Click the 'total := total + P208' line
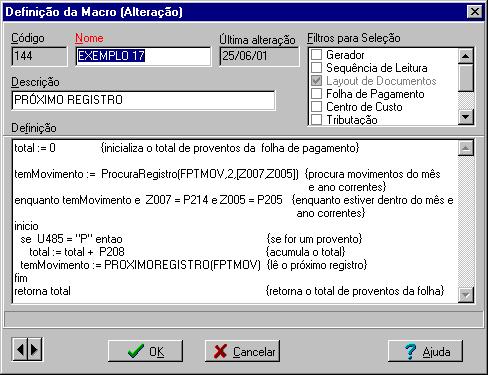This screenshot has width=488, height=375. click(x=77, y=252)
